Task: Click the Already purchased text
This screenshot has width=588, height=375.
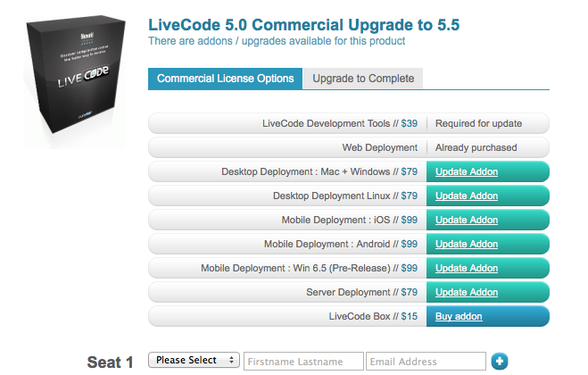Action: coord(476,147)
